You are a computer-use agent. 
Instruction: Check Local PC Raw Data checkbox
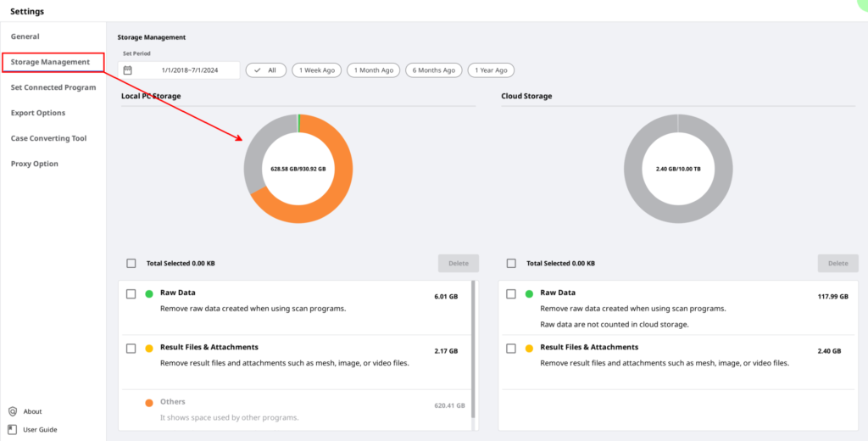click(x=131, y=293)
